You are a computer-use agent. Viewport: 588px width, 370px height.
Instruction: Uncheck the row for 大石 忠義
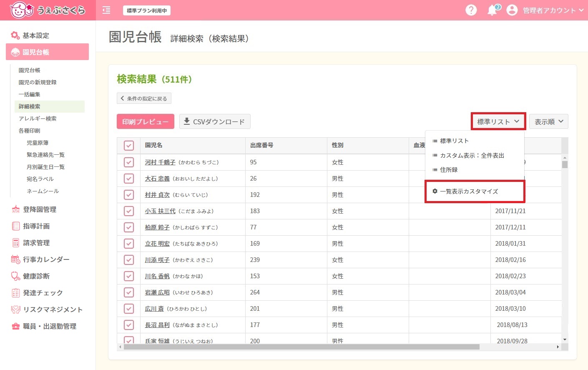129,179
